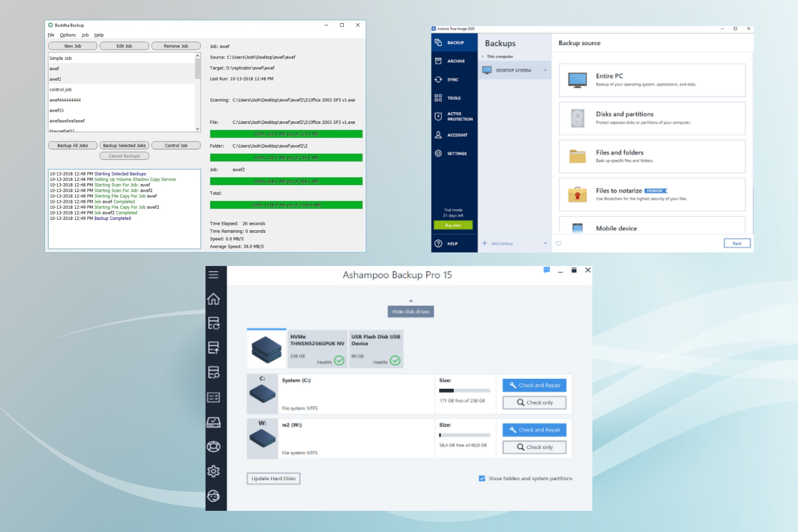Open Buddha Backup Job menu
The height and width of the screenshot is (532, 798).
pos(85,35)
